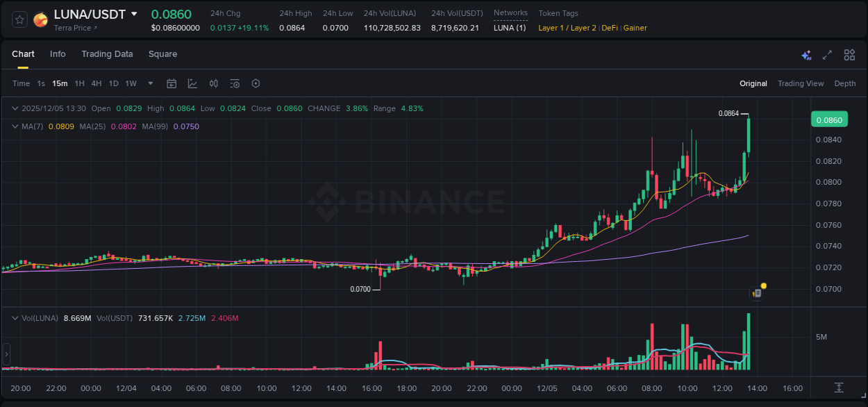868x407 pixels.
Task: Collapse the Vol(LUNA) indicator panel chevron
Action: (14, 317)
